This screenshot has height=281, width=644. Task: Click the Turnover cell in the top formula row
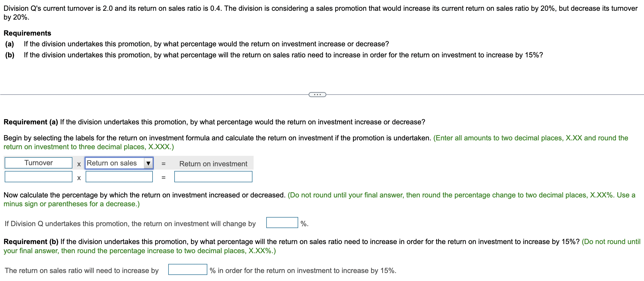[38, 162]
